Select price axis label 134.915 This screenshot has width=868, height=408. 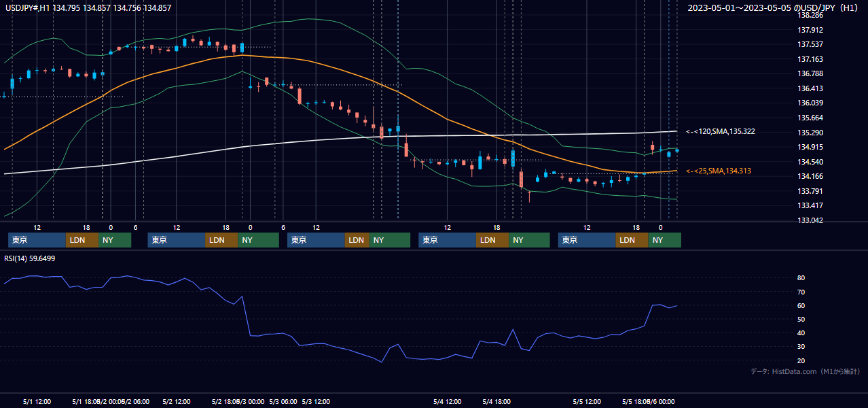click(810, 147)
